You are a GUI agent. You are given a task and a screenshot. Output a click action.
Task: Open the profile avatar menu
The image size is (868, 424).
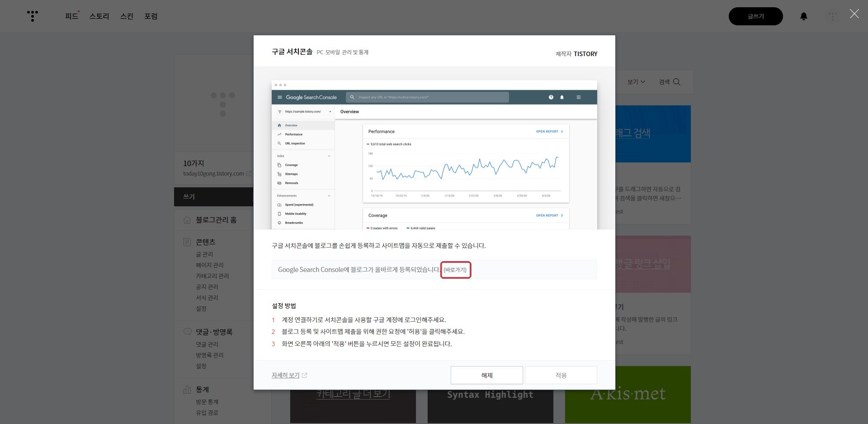[832, 16]
